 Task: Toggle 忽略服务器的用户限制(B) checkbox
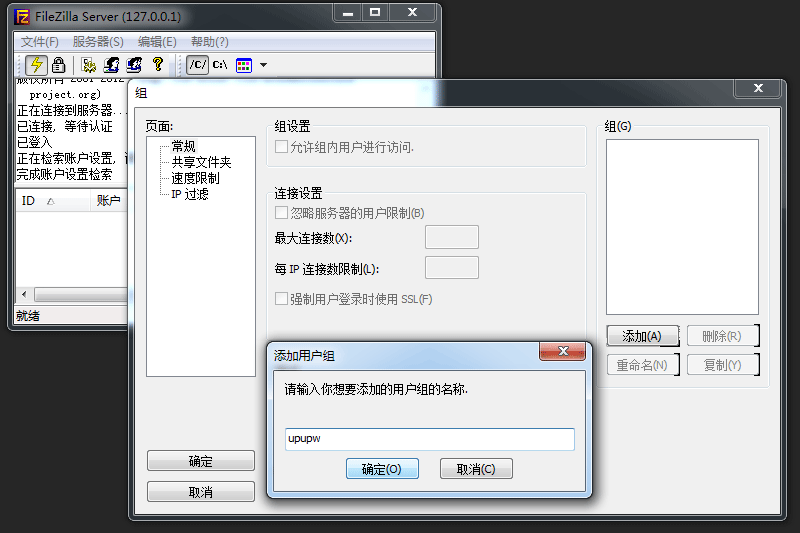coord(281,212)
